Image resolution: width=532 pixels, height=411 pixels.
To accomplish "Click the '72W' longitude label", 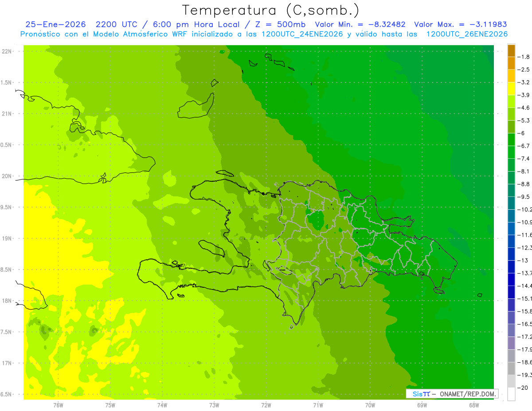I will (266, 405).
